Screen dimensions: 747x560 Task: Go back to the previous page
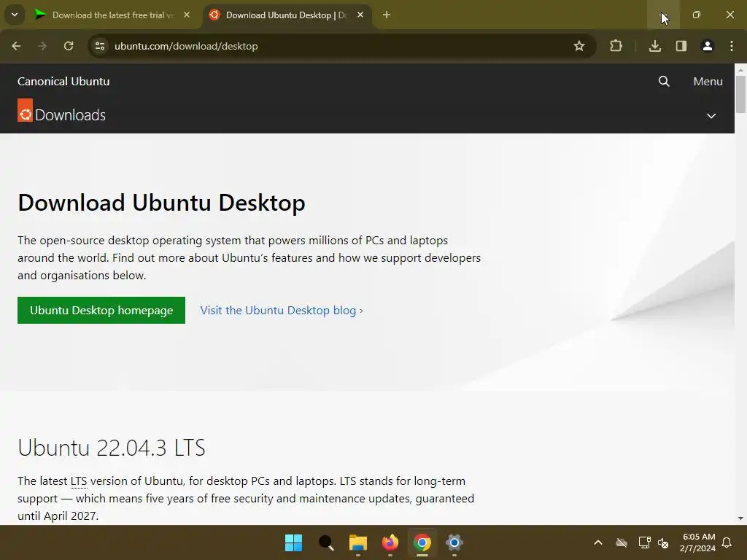pos(16,46)
